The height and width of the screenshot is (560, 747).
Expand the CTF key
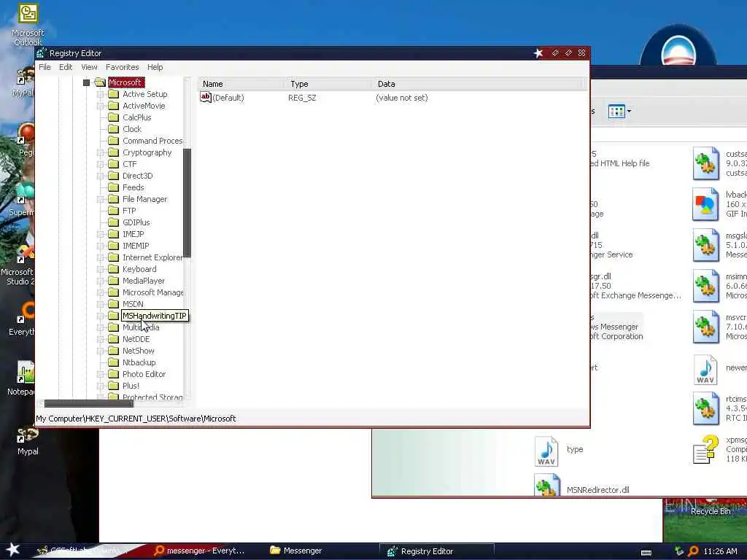tap(100, 164)
